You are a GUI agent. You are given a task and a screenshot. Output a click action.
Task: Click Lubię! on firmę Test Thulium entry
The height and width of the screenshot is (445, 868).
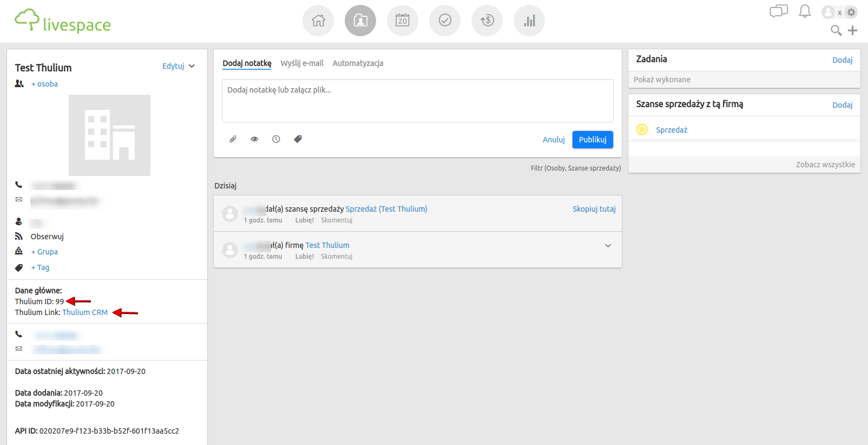(305, 257)
